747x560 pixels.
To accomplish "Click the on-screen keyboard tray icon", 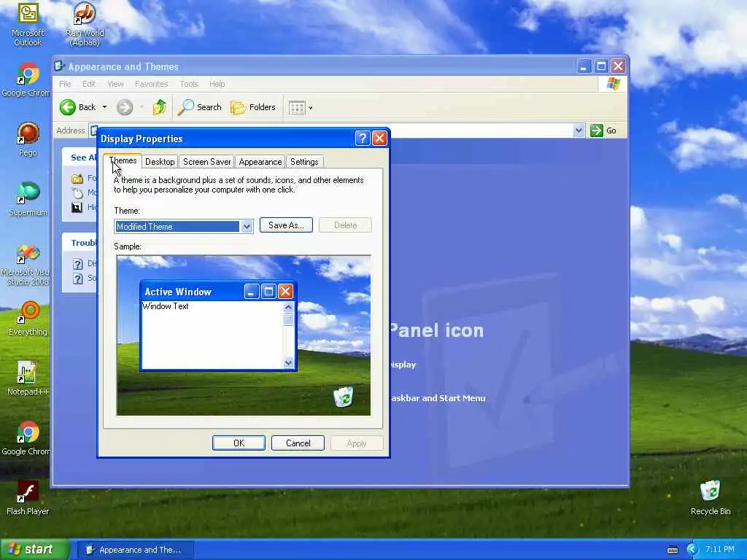I will point(672,550).
